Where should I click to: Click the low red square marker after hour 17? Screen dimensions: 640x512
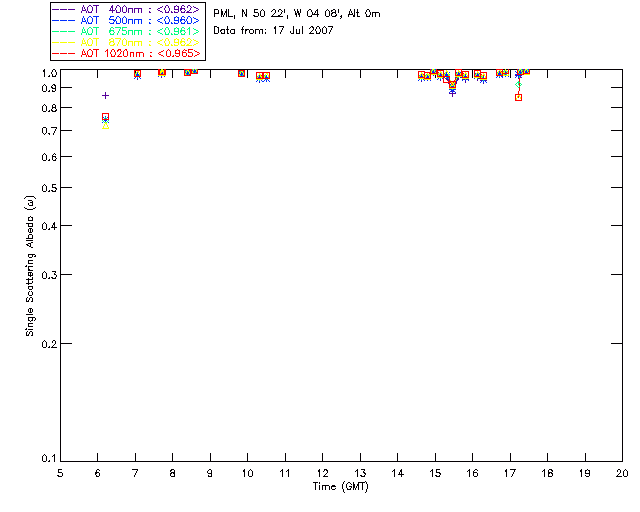point(518,98)
